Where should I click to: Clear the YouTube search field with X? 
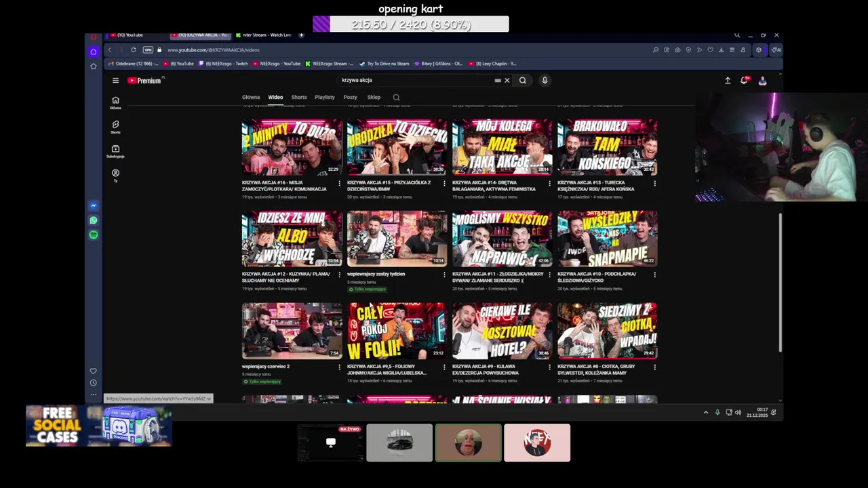507,80
